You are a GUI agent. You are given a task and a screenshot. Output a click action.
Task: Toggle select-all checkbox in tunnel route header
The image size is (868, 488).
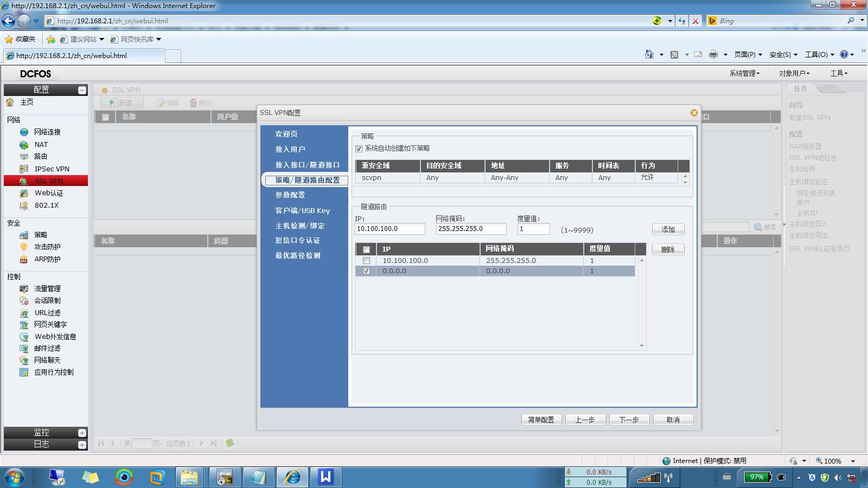[x=366, y=249]
